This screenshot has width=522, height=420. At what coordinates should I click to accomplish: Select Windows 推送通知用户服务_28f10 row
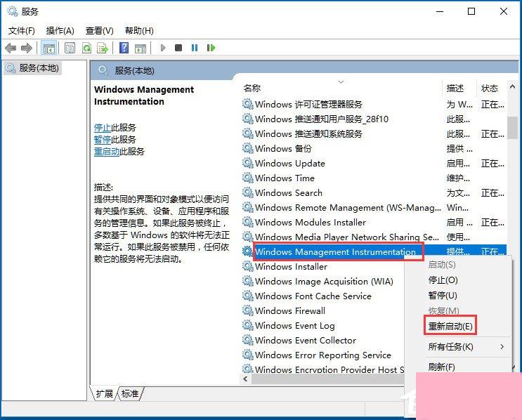pos(374,119)
